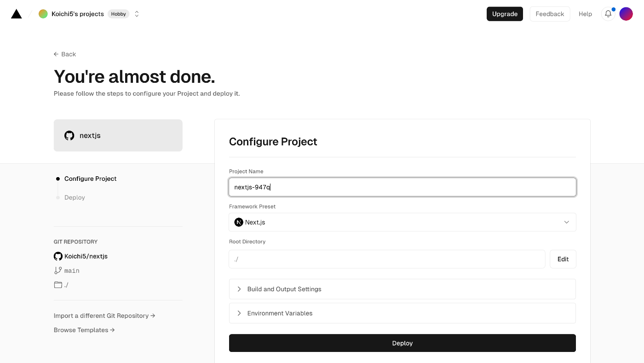Click the main branch name
The height and width of the screenshot is (363, 644).
coord(72,271)
